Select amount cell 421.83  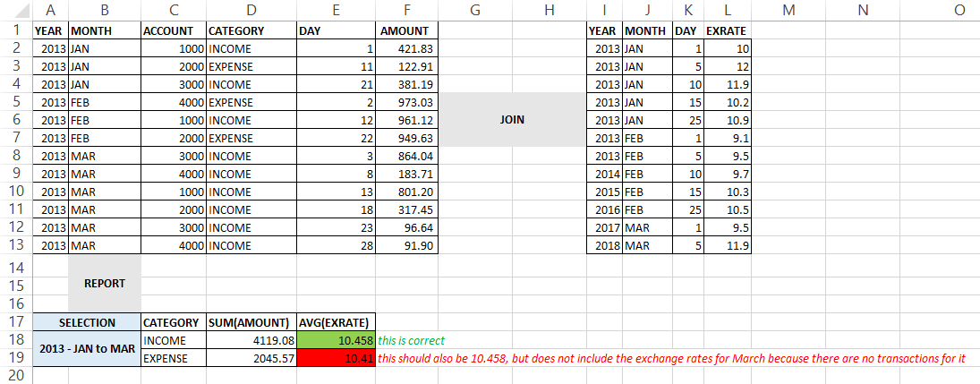pyautogui.click(x=407, y=48)
